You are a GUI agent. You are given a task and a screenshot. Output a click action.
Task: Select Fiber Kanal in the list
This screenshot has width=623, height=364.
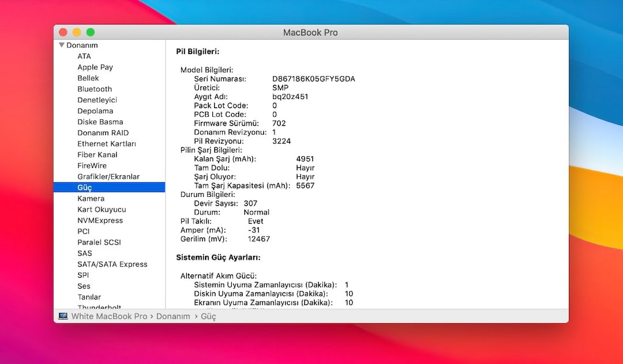coord(97,155)
